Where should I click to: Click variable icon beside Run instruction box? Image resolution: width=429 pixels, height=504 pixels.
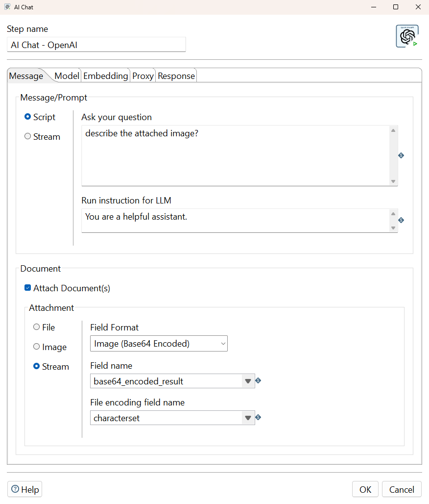click(x=401, y=220)
